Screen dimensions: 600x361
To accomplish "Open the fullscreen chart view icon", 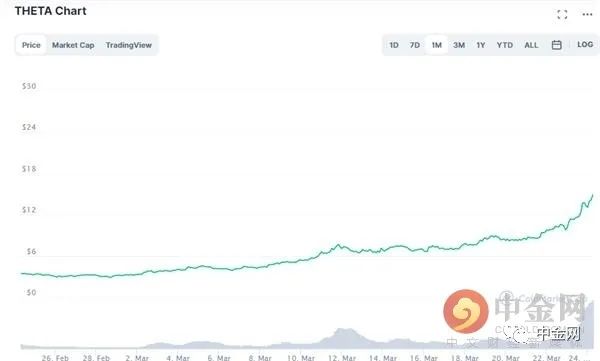I will [562, 15].
